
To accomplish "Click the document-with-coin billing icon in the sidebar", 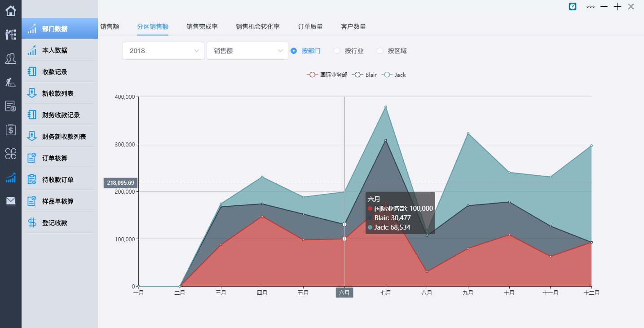I will point(10,106).
